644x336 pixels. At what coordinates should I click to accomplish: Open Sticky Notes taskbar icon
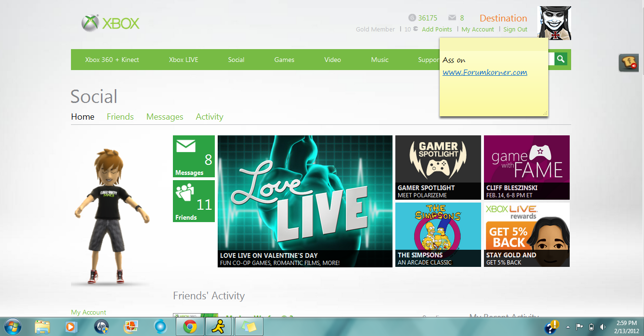248,327
